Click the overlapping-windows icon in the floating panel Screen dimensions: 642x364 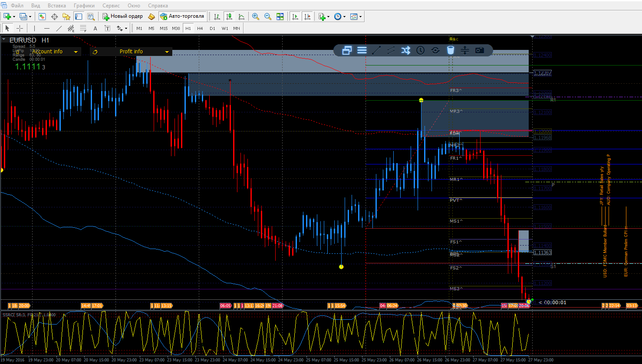347,50
